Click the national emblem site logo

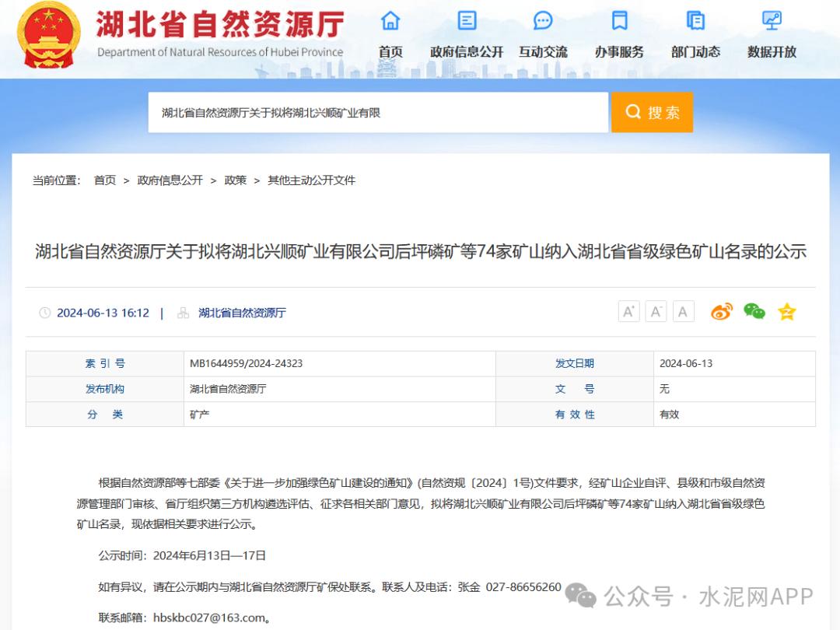tap(49, 34)
